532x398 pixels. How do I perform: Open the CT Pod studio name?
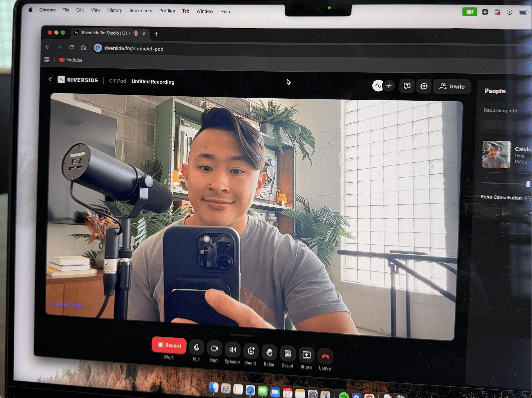117,81
